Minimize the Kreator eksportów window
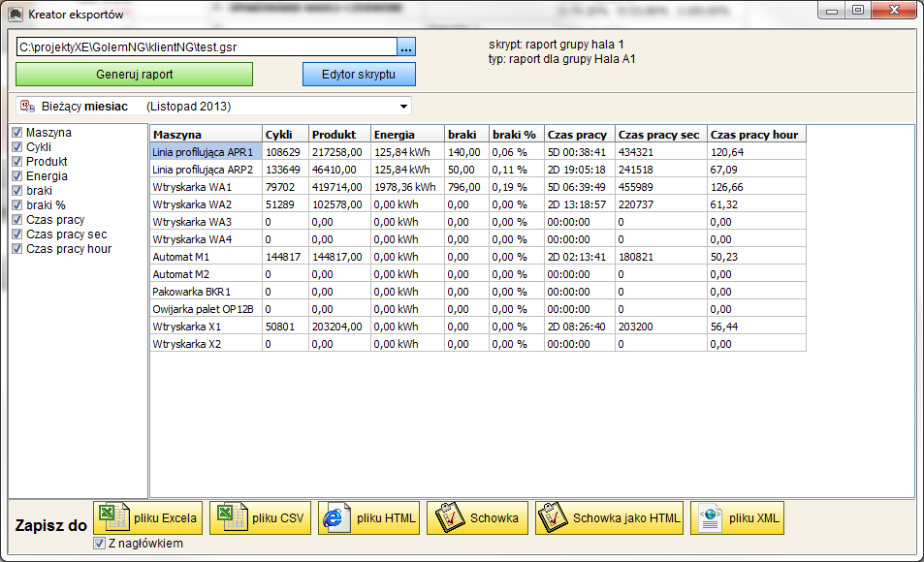The width and height of the screenshot is (924, 562). click(832, 10)
